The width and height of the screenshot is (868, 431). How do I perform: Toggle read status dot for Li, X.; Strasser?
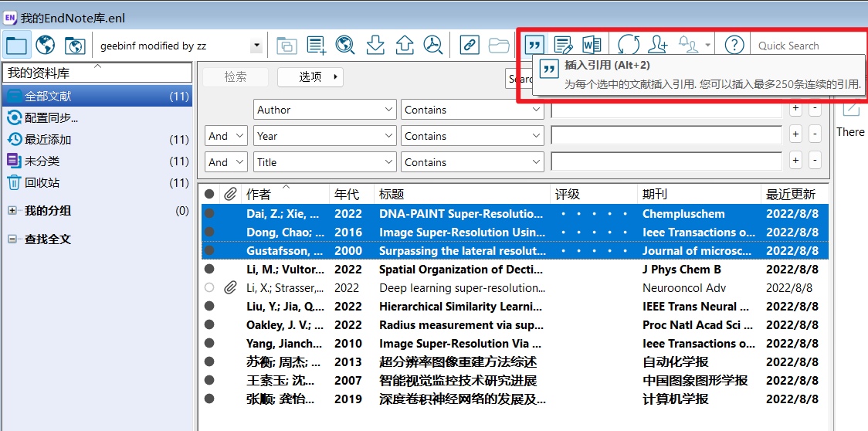point(209,287)
